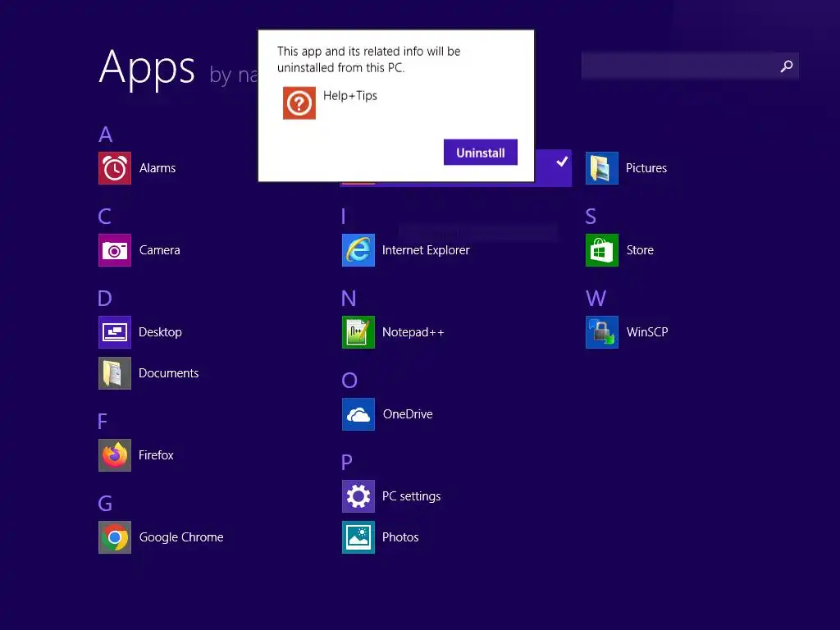This screenshot has height=630, width=840.
Task: Select the letter S group header
Action: pyautogui.click(x=591, y=217)
